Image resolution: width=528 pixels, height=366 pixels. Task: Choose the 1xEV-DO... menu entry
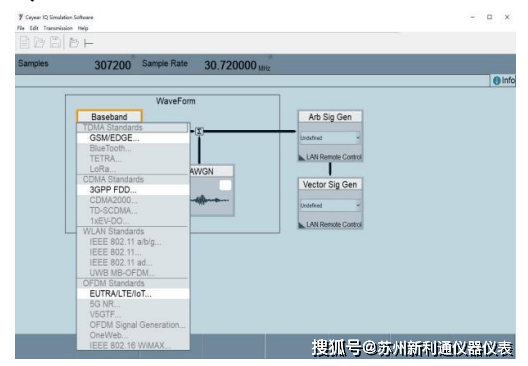point(133,221)
